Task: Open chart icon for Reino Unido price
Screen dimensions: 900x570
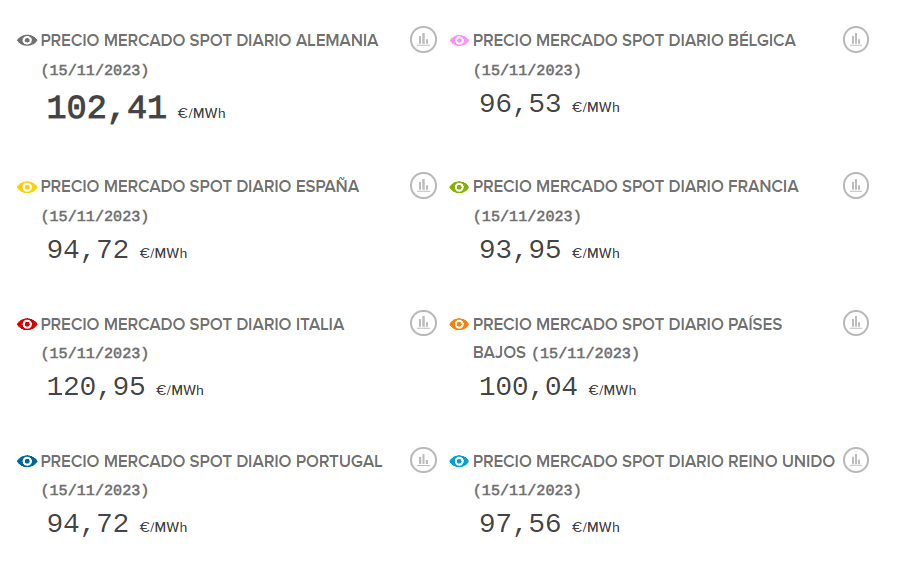Action: coord(855,460)
